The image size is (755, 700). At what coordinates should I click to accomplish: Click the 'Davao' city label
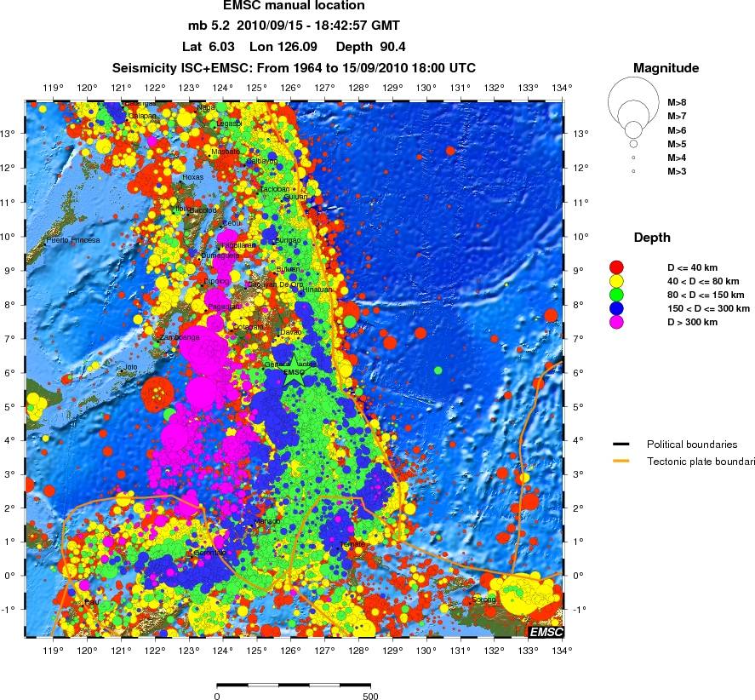click(291, 332)
